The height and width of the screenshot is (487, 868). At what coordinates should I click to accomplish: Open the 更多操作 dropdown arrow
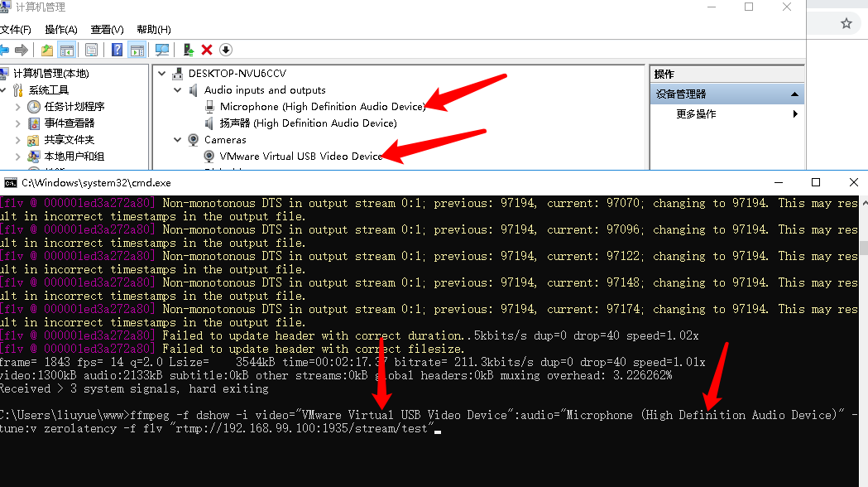click(795, 113)
